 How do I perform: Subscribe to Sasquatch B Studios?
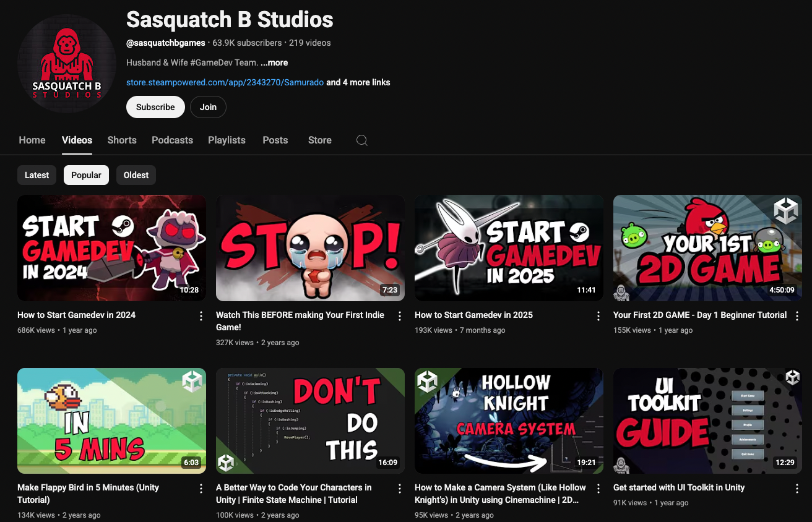pyautogui.click(x=155, y=107)
